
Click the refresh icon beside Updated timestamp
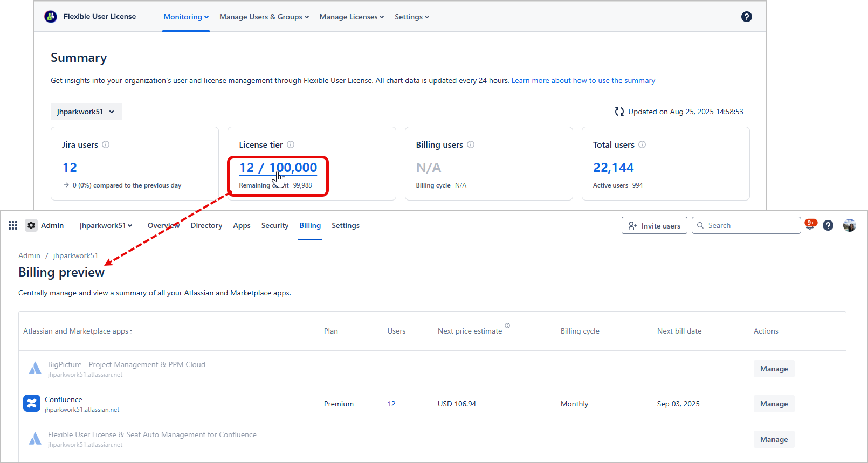(619, 112)
